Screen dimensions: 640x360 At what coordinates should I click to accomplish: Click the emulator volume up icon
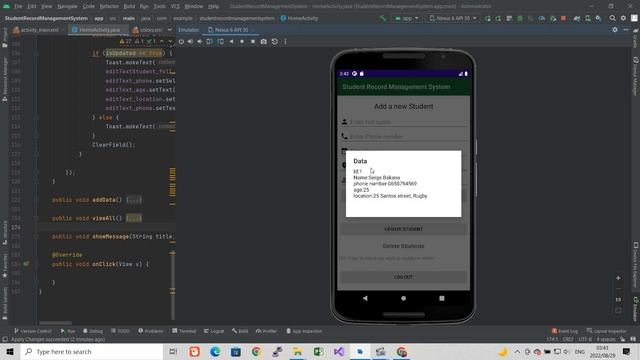pyautogui.click(x=190, y=41)
